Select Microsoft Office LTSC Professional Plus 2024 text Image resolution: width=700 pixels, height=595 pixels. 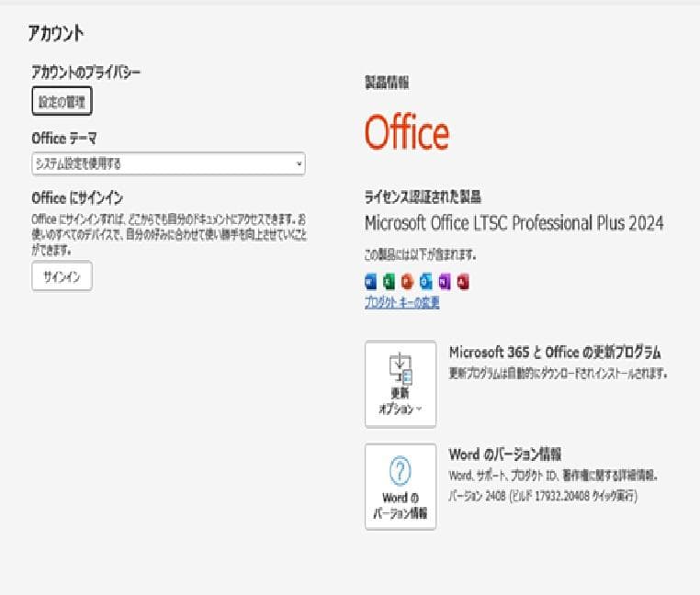514,223
